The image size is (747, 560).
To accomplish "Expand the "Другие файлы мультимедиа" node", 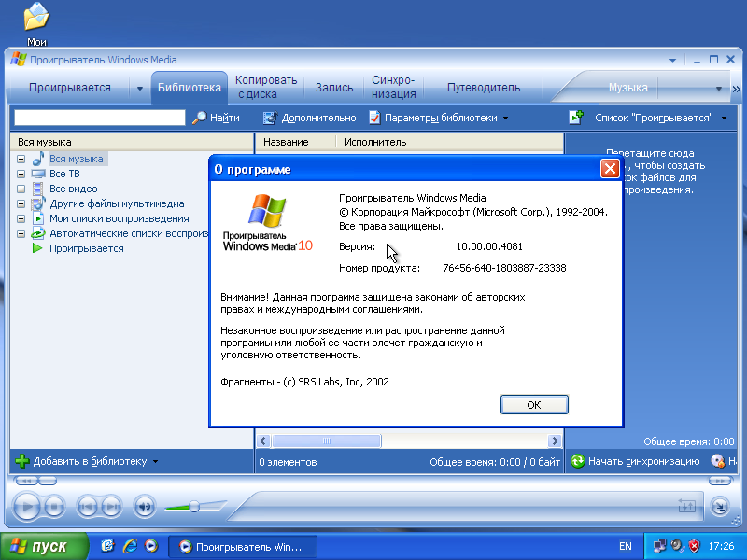I will point(21,203).
